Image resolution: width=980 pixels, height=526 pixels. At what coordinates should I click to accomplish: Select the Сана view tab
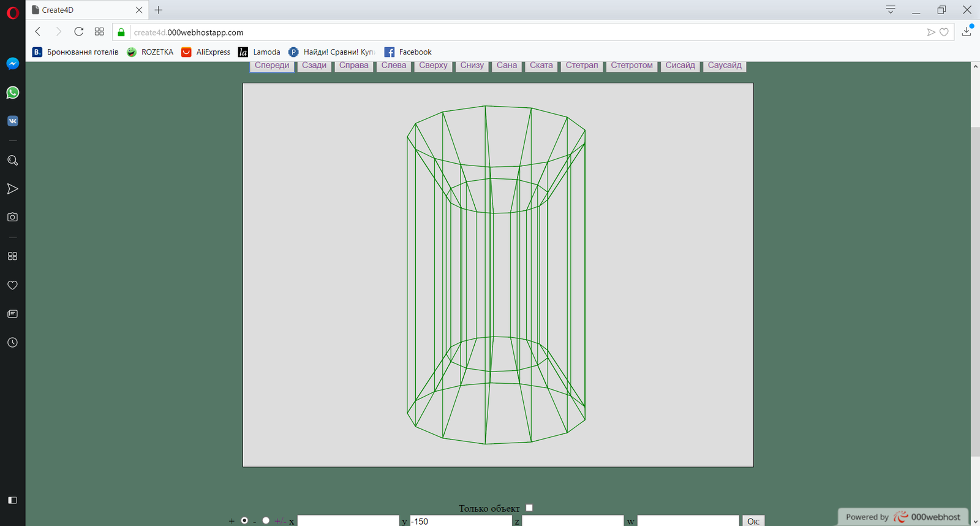pos(507,66)
